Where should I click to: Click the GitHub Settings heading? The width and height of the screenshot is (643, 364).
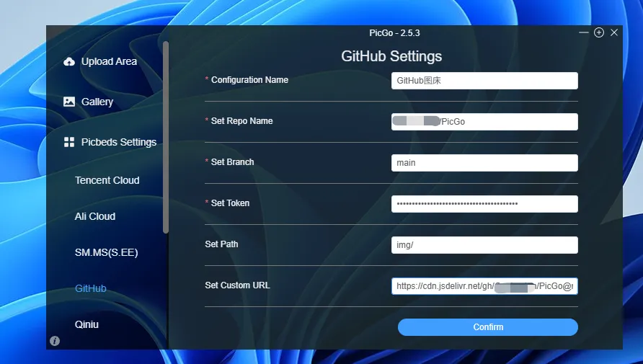[391, 56]
